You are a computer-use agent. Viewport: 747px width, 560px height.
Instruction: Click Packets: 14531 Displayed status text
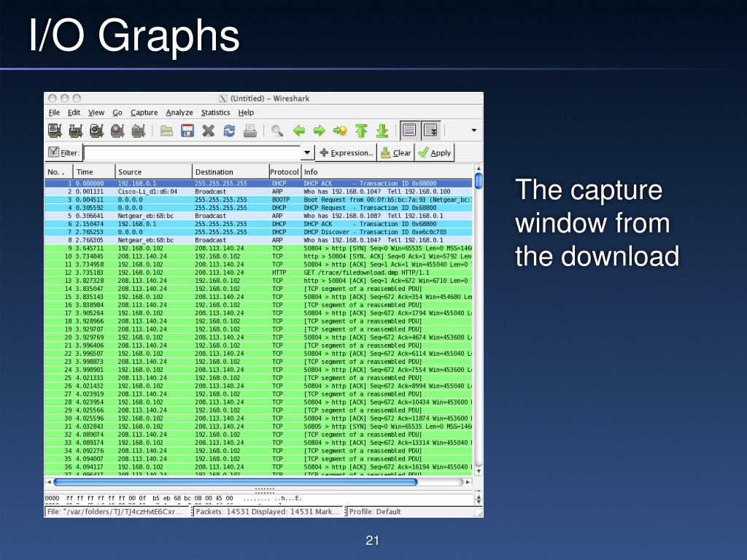pyautogui.click(x=268, y=511)
